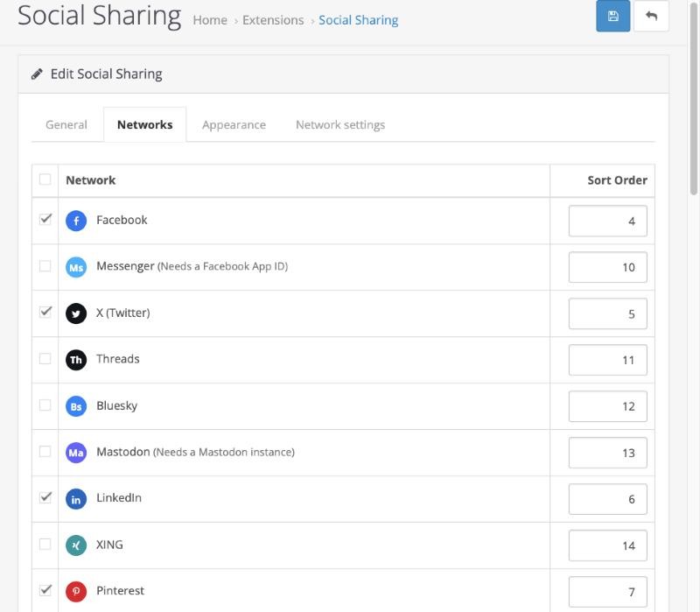
Task: Click the page vertical scrollbar
Action: 693,98
